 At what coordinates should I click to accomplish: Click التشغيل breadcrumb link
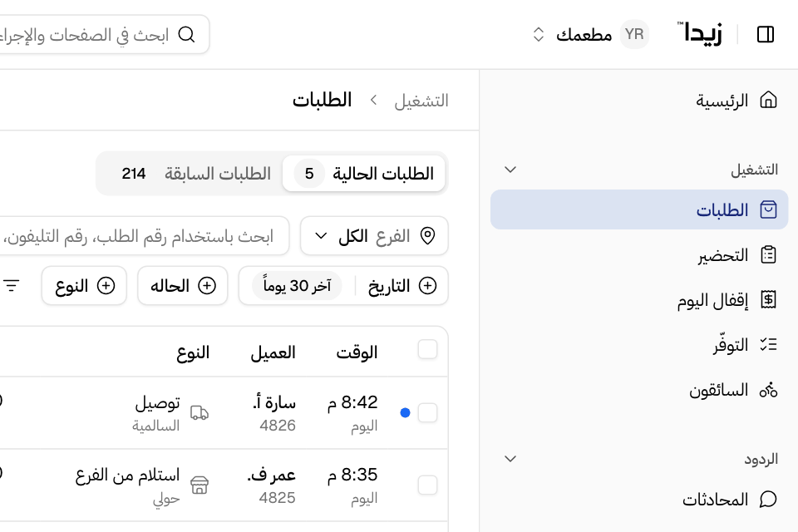(x=421, y=101)
